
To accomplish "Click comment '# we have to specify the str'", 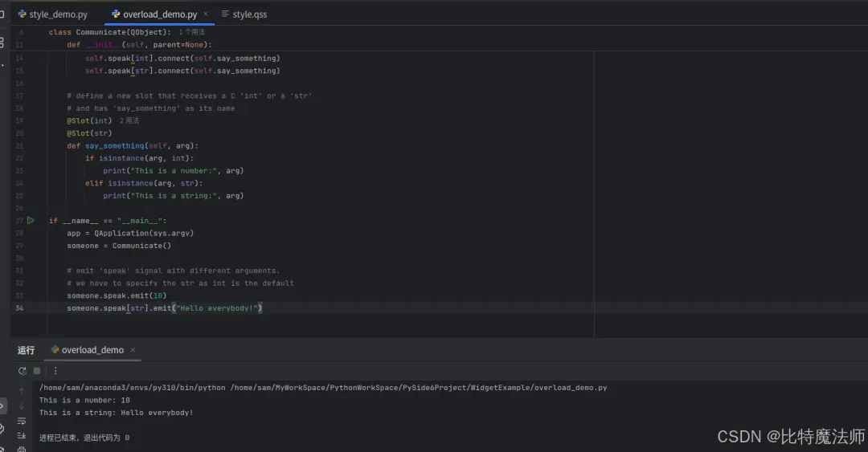I will (x=181, y=283).
